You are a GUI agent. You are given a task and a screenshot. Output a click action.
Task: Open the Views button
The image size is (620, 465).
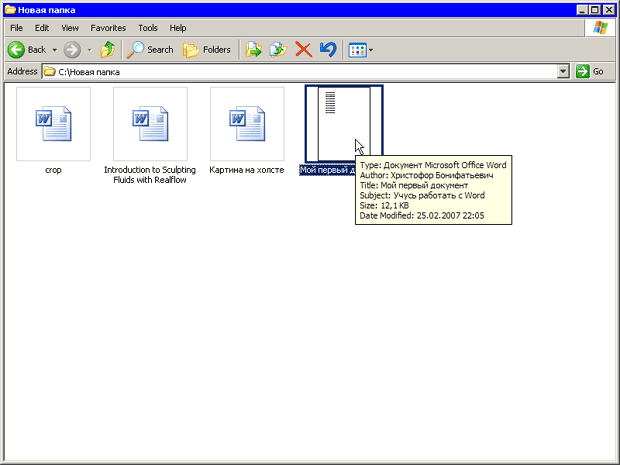click(x=357, y=50)
